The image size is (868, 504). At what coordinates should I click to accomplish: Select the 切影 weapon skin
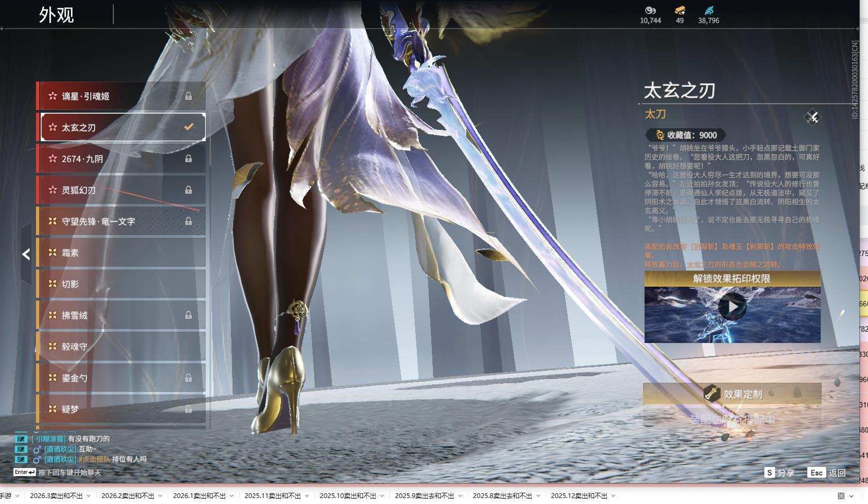point(121,284)
